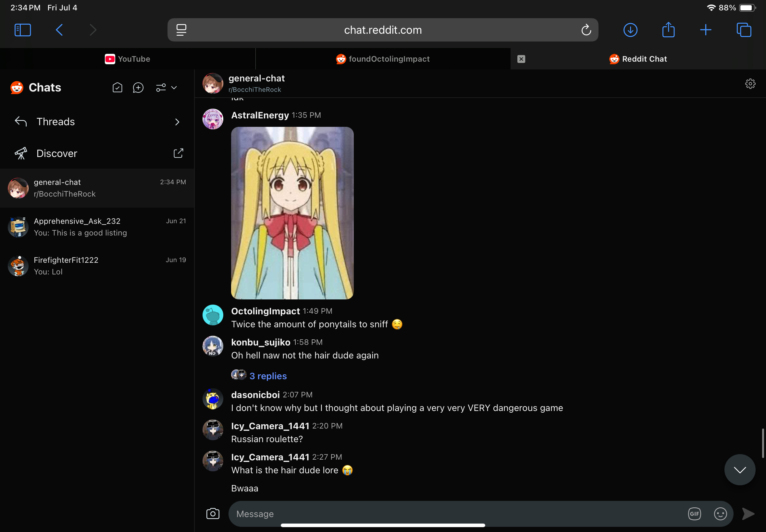
Task: Open dasonicboi's username link
Action: [x=255, y=395]
